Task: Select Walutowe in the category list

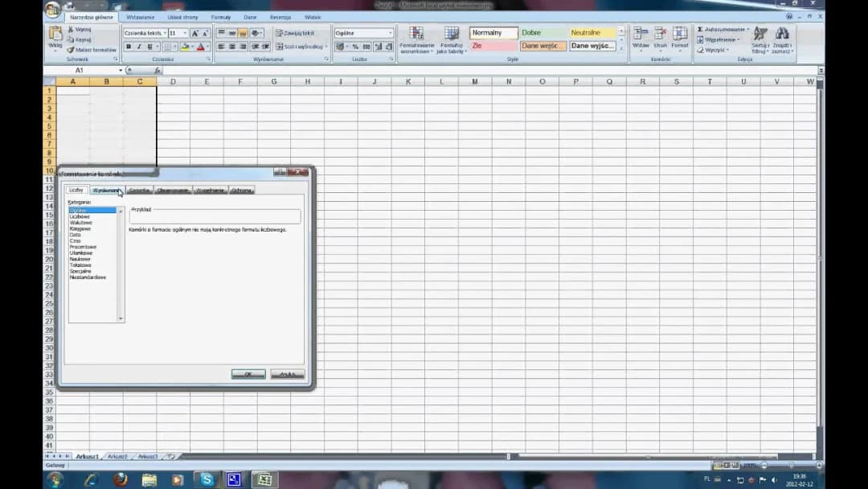Action: 81,222
